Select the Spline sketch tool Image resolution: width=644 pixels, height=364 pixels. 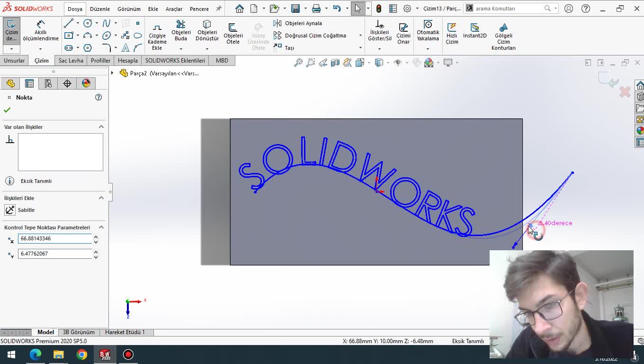coord(107,23)
